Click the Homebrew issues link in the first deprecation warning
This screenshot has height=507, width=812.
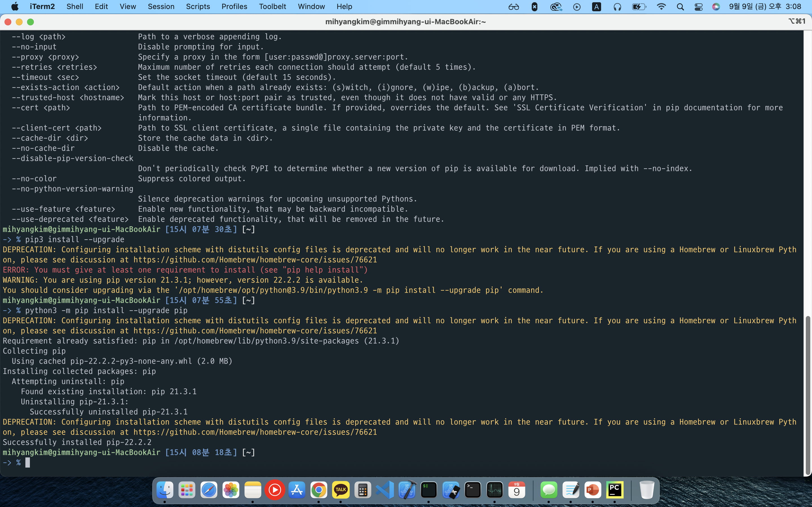coord(255,260)
